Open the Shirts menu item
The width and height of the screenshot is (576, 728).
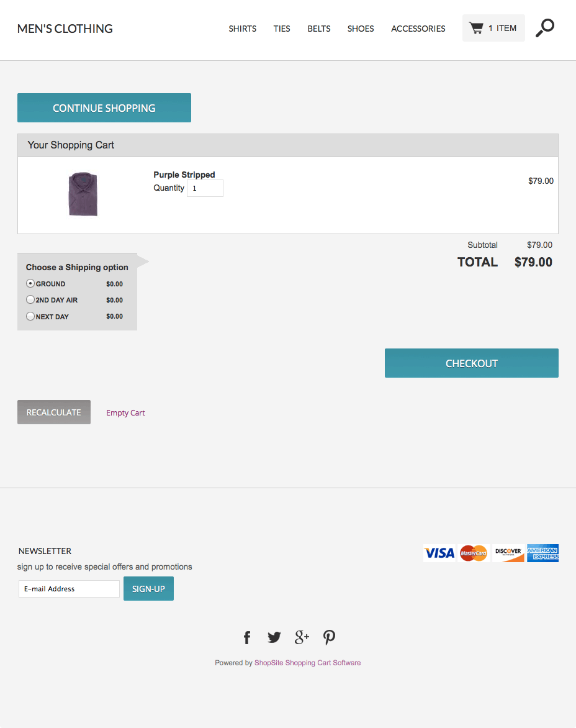[242, 29]
